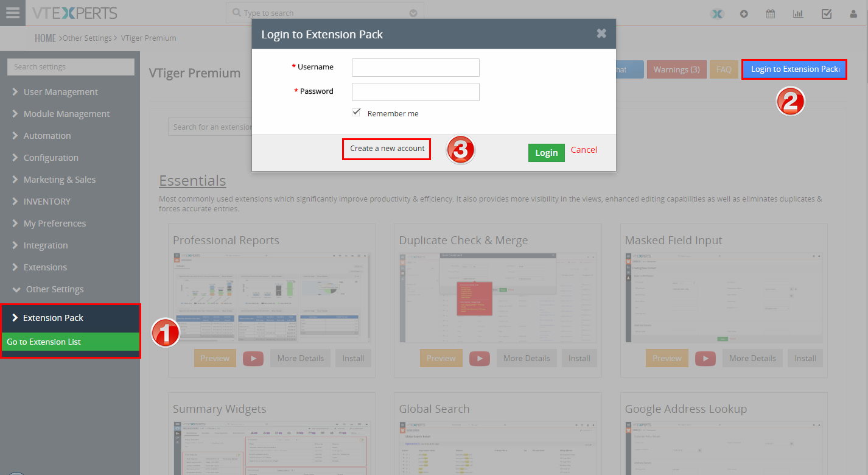Viewport: 868px width, 475px height.
Task: Open the FAQ button
Action: click(724, 69)
